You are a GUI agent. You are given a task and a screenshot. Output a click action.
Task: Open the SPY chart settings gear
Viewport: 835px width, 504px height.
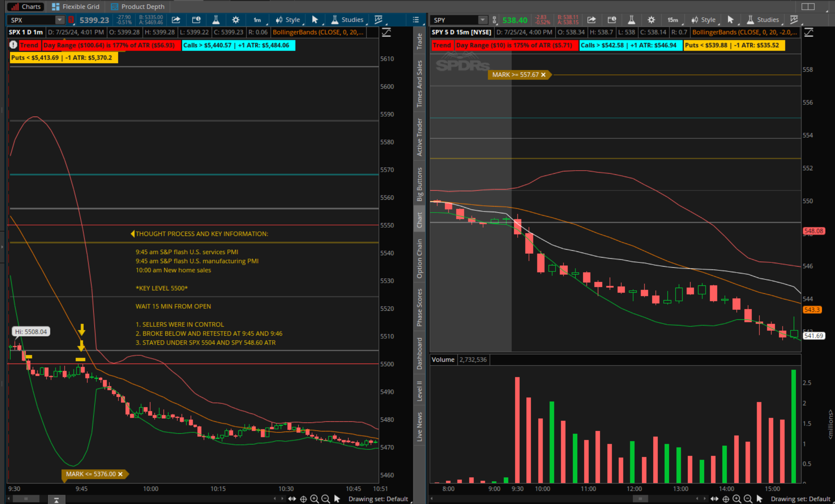651,20
